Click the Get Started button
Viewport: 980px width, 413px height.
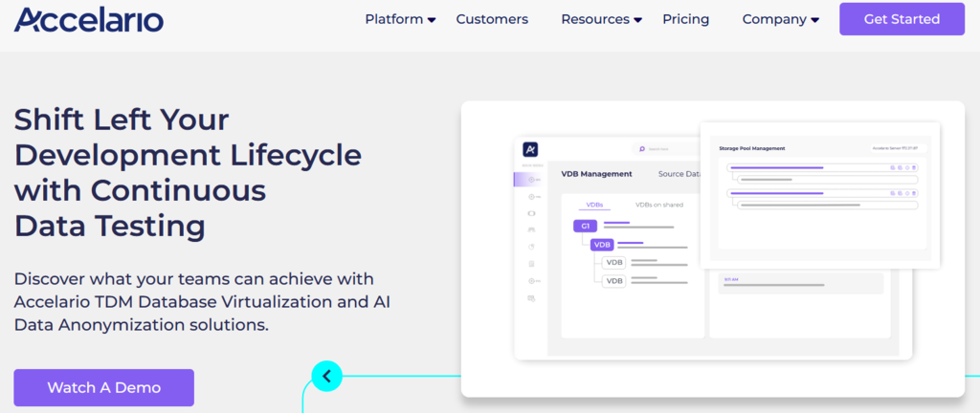[x=902, y=19]
